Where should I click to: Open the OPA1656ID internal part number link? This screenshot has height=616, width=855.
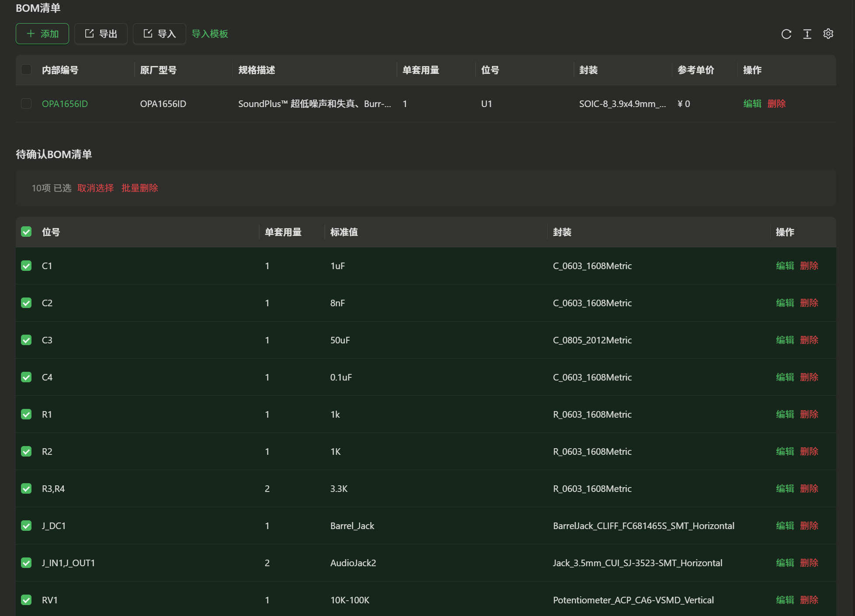(65, 104)
